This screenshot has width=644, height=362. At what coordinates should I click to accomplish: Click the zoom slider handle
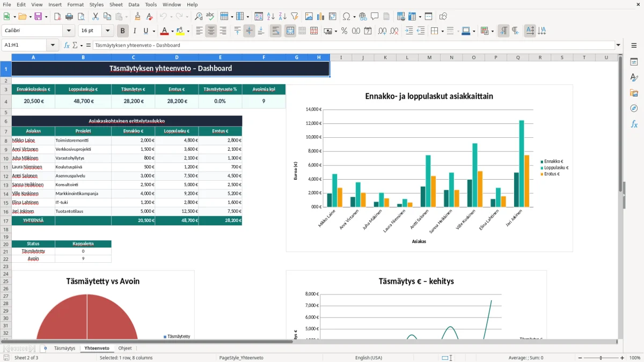tap(601, 358)
